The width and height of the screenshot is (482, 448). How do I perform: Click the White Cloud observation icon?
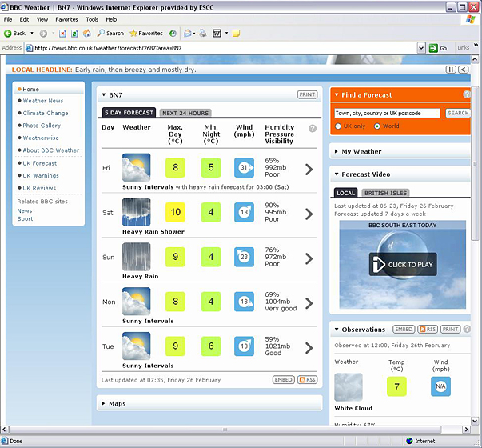pyautogui.click(x=349, y=386)
